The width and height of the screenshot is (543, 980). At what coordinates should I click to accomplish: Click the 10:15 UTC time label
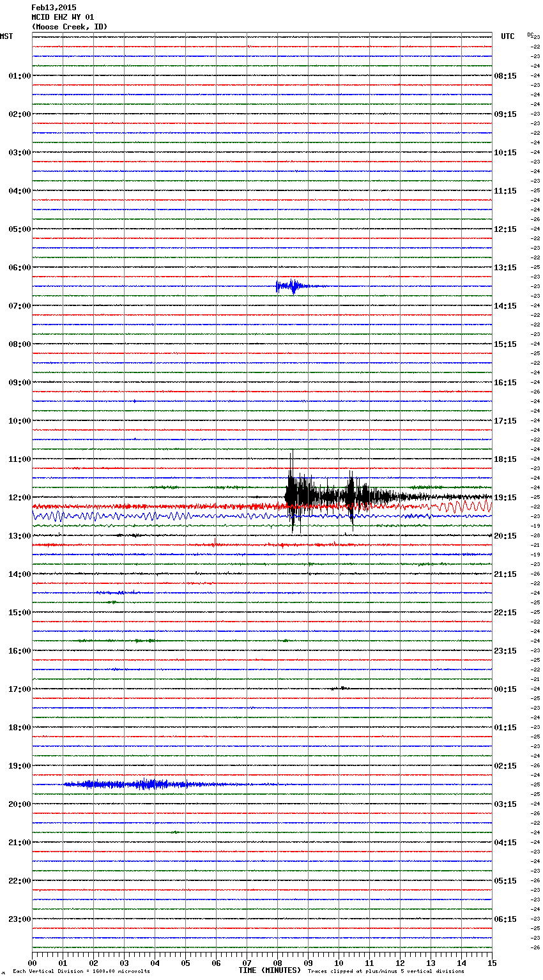[505, 153]
